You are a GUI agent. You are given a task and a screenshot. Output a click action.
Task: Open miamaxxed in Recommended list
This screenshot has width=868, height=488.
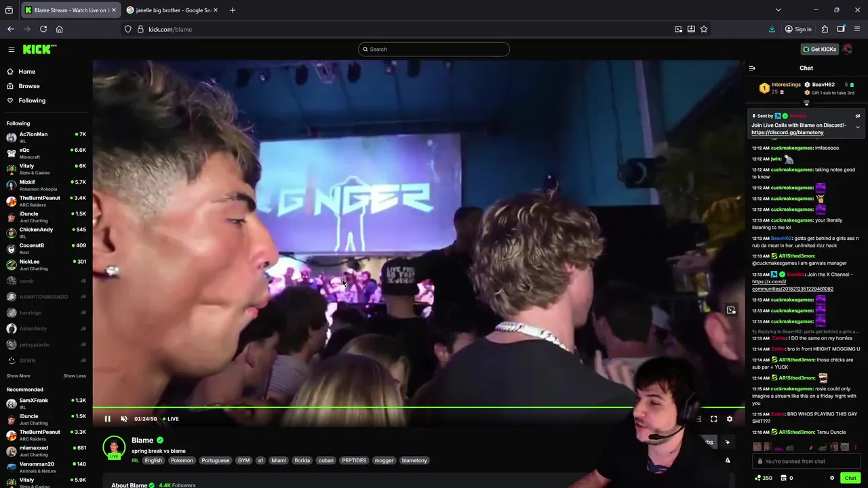(46, 451)
